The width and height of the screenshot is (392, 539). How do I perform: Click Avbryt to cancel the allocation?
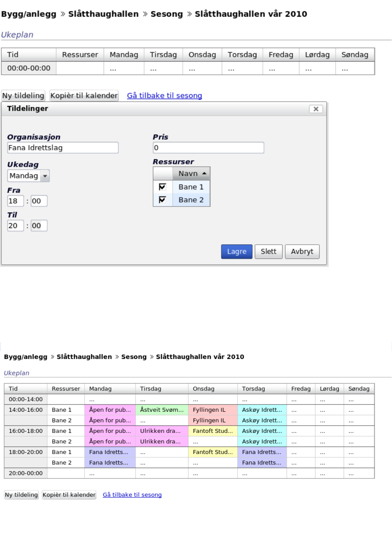tap(302, 252)
